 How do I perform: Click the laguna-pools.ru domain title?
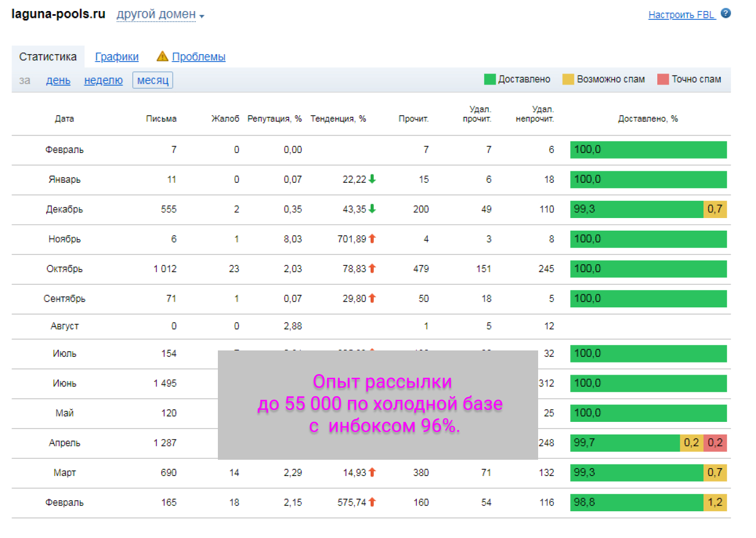pyautogui.click(x=58, y=14)
